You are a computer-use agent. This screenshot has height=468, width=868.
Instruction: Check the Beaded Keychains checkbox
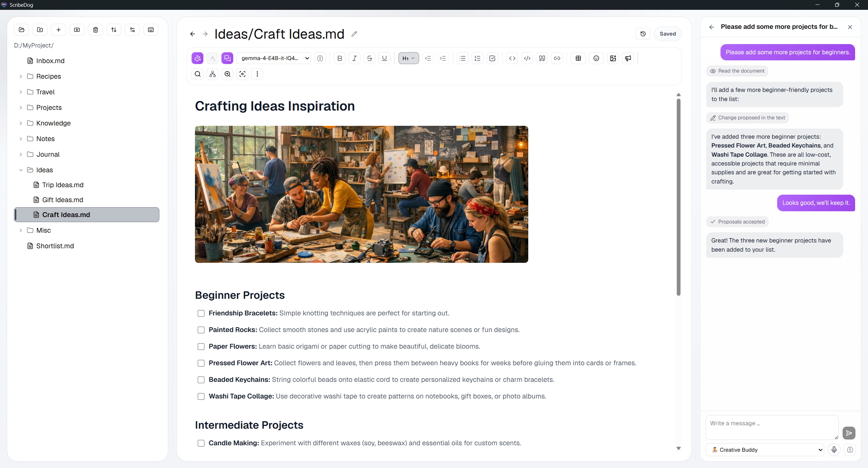201,380
